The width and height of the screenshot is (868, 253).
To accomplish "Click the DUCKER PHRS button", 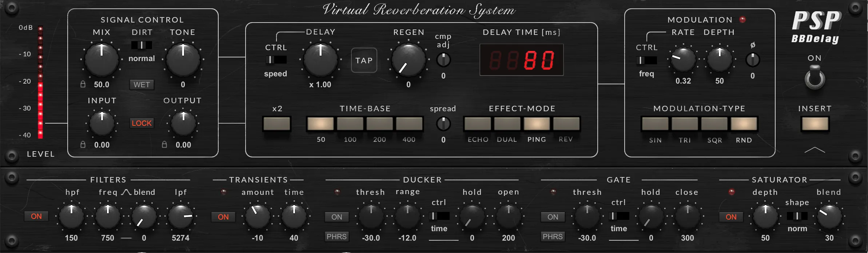I will (337, 237).
